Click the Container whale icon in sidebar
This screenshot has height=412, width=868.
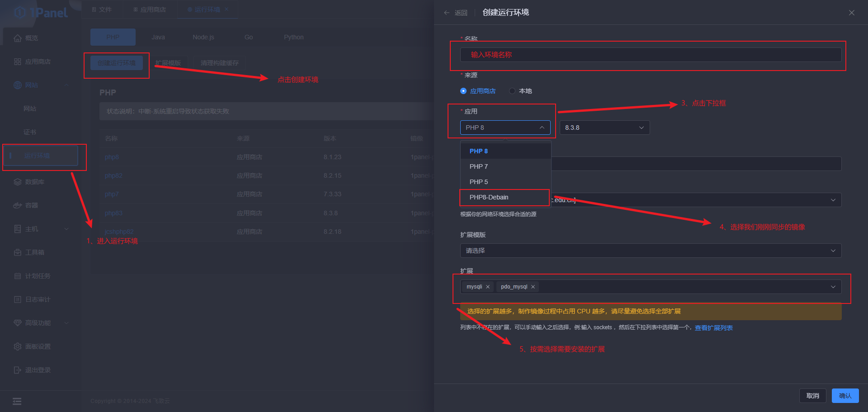[x=18, y=205]
